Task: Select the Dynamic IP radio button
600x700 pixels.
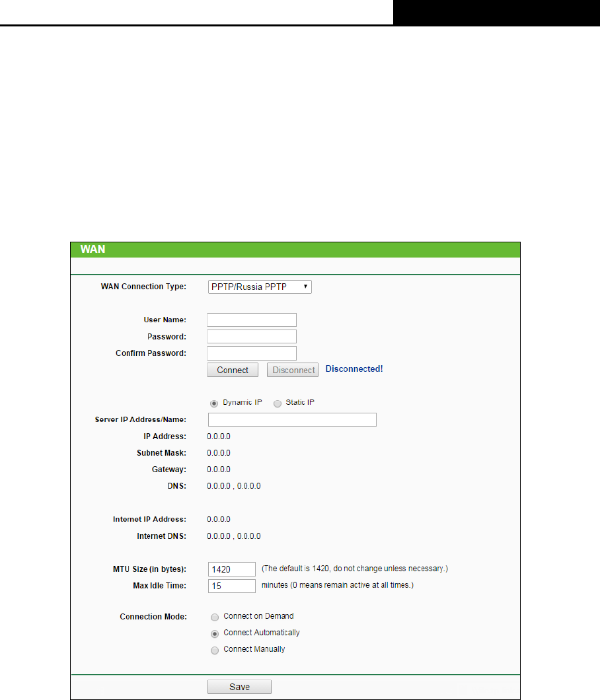Action: (x=214, y=403)
